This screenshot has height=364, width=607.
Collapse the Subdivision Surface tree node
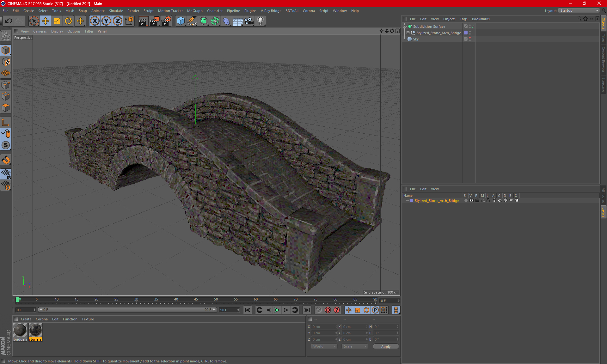[x=404, y=27]
